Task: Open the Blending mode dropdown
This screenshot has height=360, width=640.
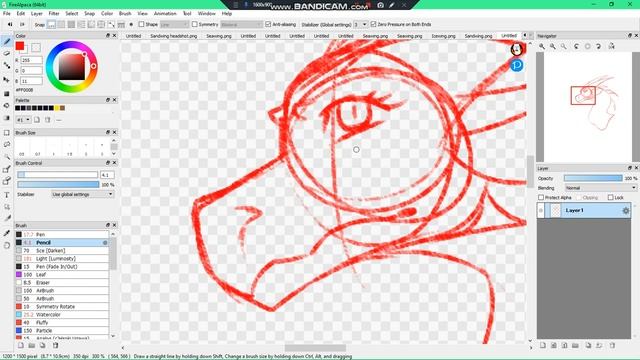Action: [601, 188]
